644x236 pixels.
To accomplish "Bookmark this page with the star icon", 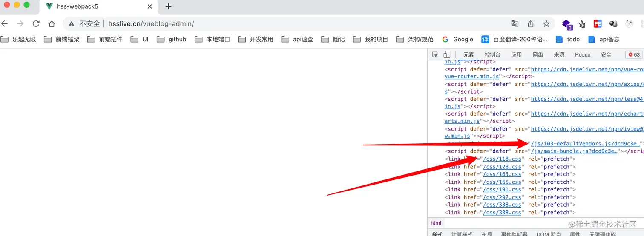I will (x=546, y=24).
